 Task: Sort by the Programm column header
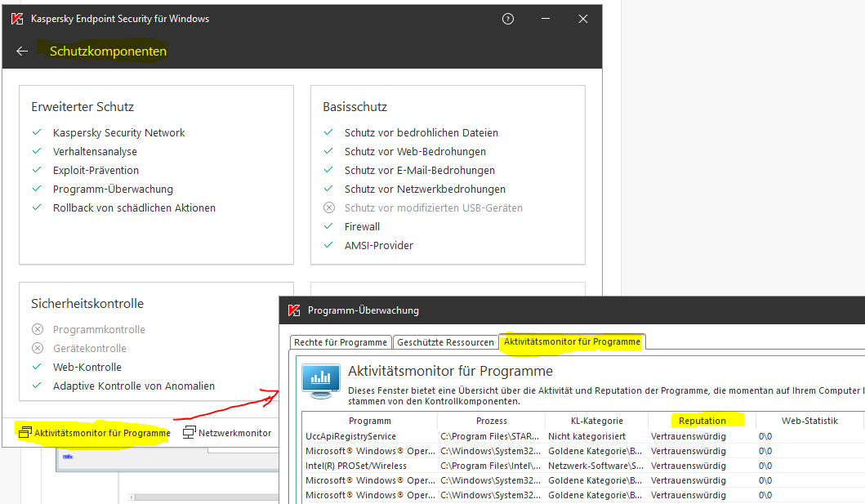click(x=370, y=421)
